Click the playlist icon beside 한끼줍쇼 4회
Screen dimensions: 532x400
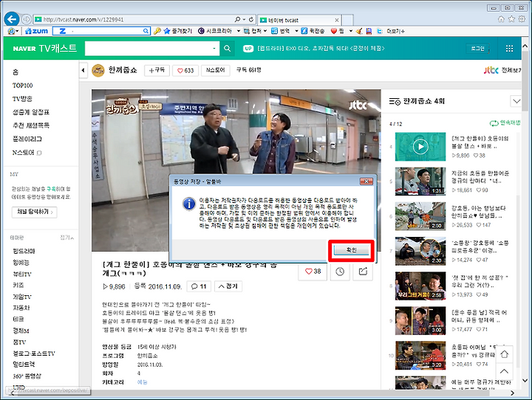(x=395, y=101)
